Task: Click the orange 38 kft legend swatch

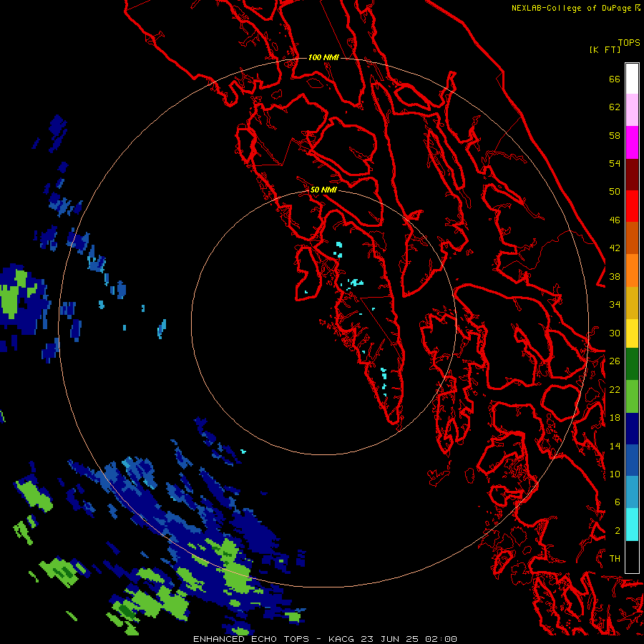Action: tap(632, 270)
